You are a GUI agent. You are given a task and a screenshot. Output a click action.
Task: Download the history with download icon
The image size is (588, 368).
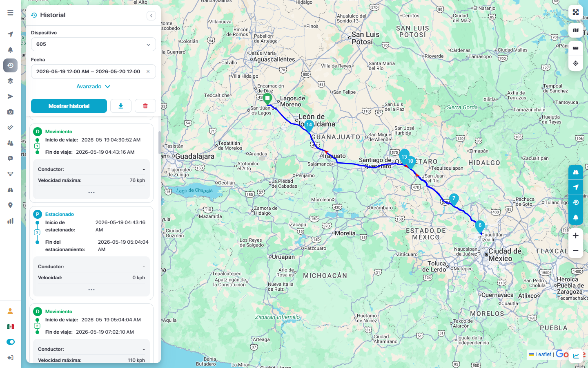pyautogui.click(x=121, y=106)
